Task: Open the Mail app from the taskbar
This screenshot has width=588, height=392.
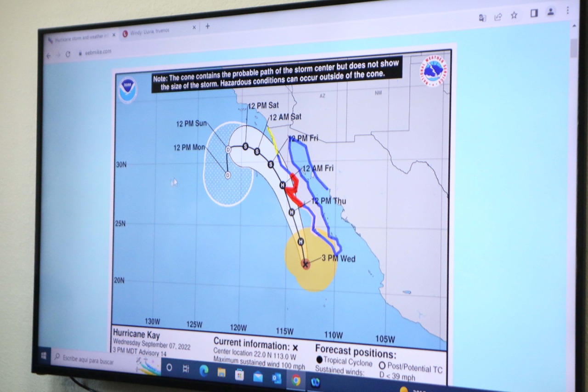Action: pos(258,377)
